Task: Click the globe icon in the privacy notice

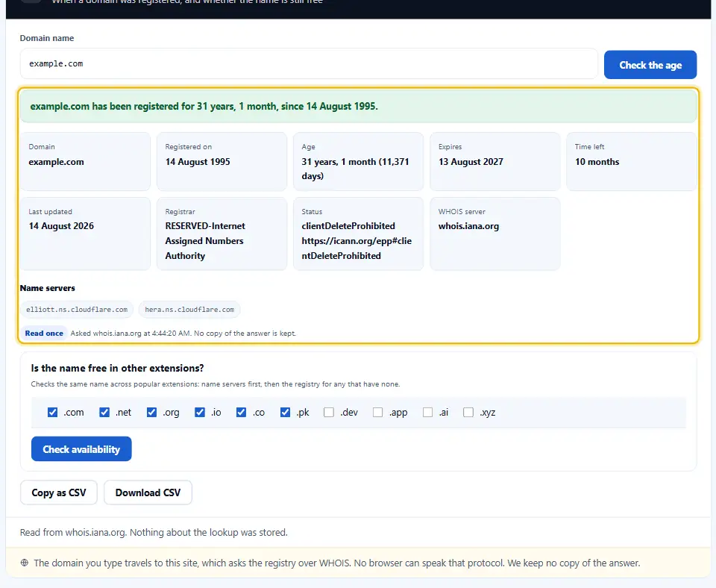Action: [x=25, y=563]
